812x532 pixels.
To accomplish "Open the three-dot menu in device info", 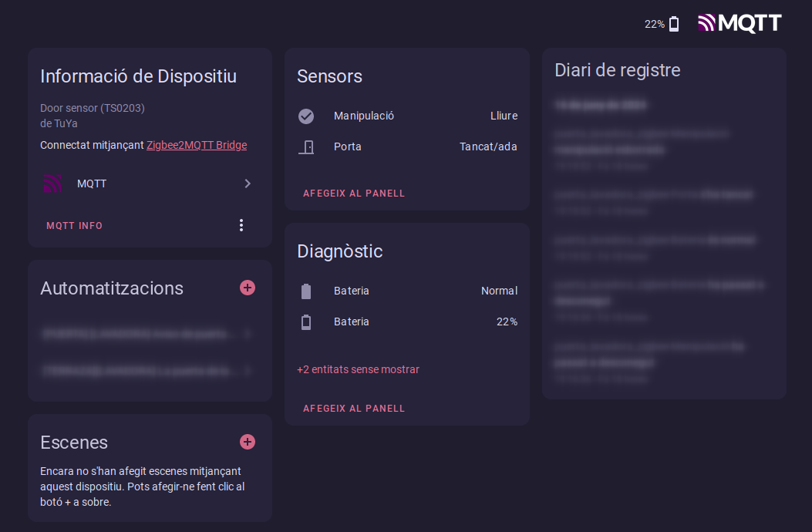I will point(241,225).
